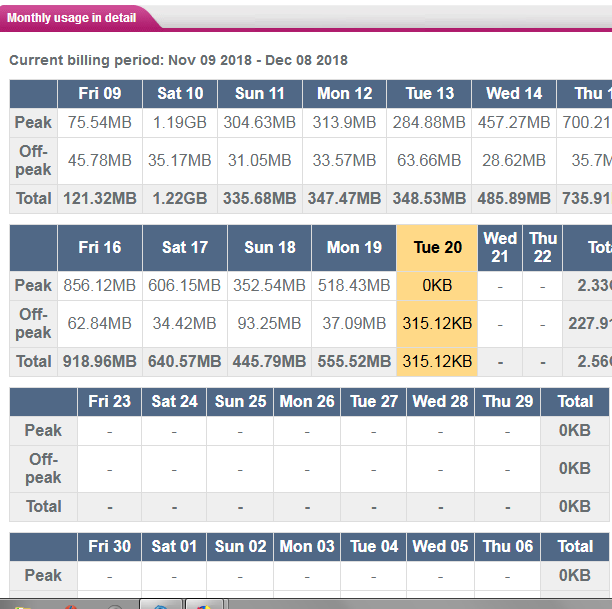Click the 'Thu 29' column header
612x609 pixels.
(508, 401)
